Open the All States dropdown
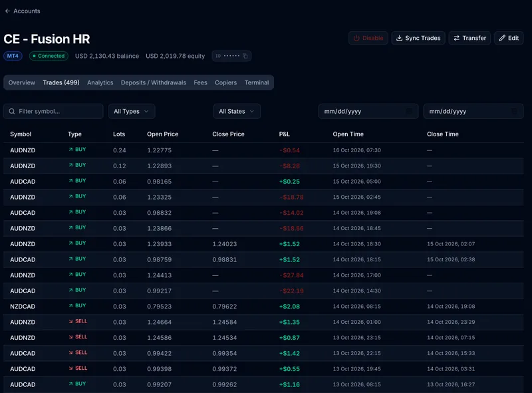The width and height of the screenshot is (532, 393). click(237, 111)
